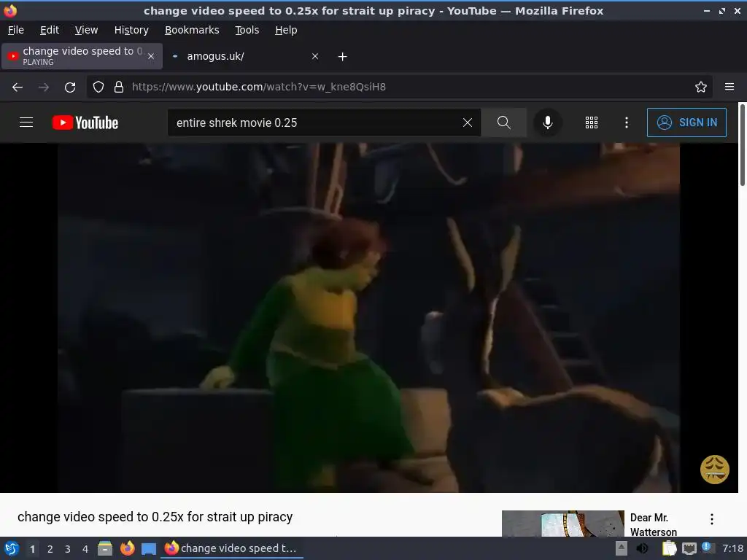The height and width of the screenshot is (560, 747).
Task: Open the History menu
Action: (x=131, y=30)
